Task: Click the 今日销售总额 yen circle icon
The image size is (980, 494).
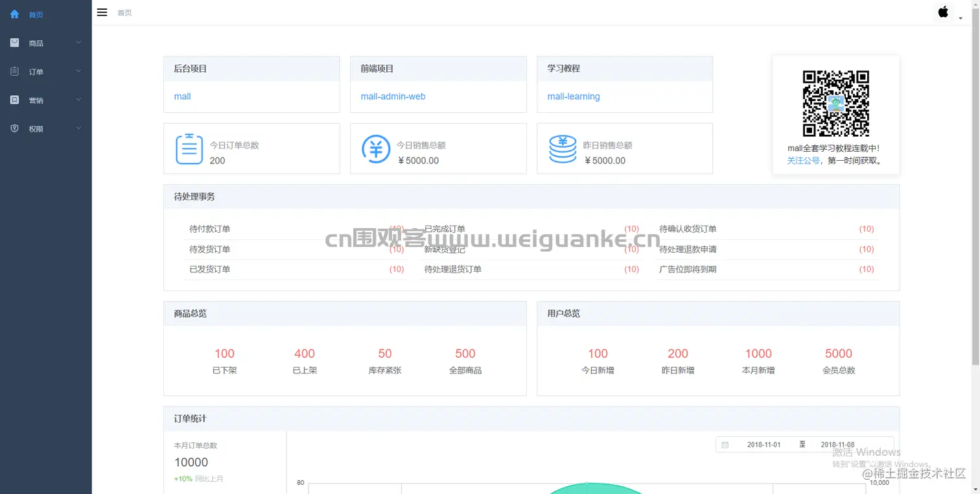Action: [376, 148]
